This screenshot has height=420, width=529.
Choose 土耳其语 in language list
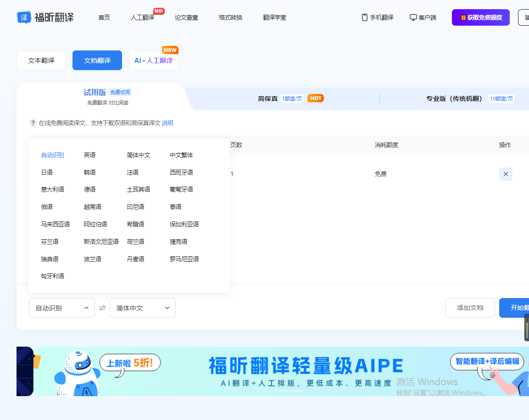point(138,189)
